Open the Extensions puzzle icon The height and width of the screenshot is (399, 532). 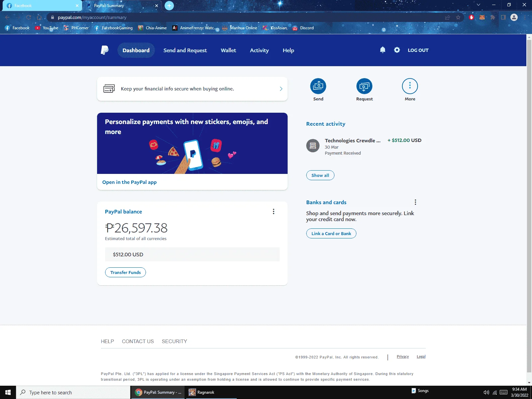[x=493, y=17]
